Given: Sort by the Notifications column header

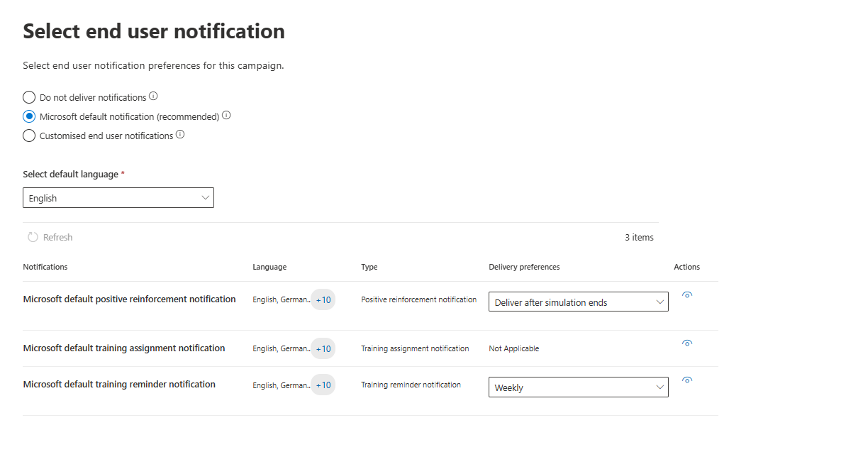Looking at the screenshot, I should pos(45,267).
